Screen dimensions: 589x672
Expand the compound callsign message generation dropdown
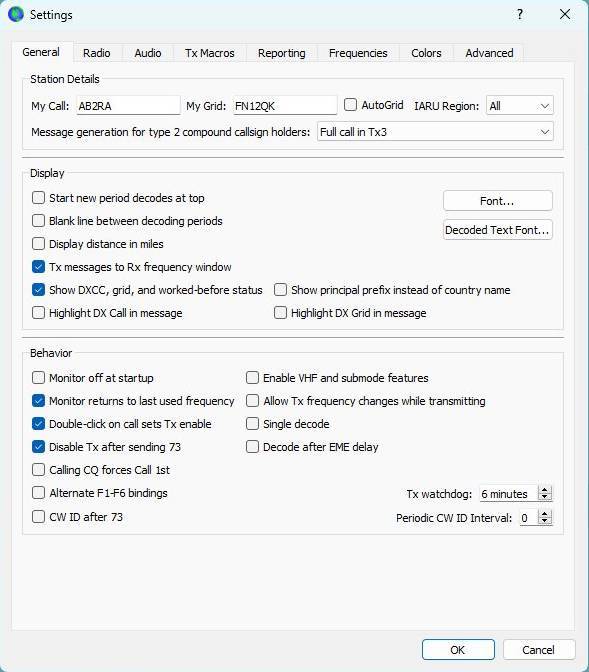point(435,132)
